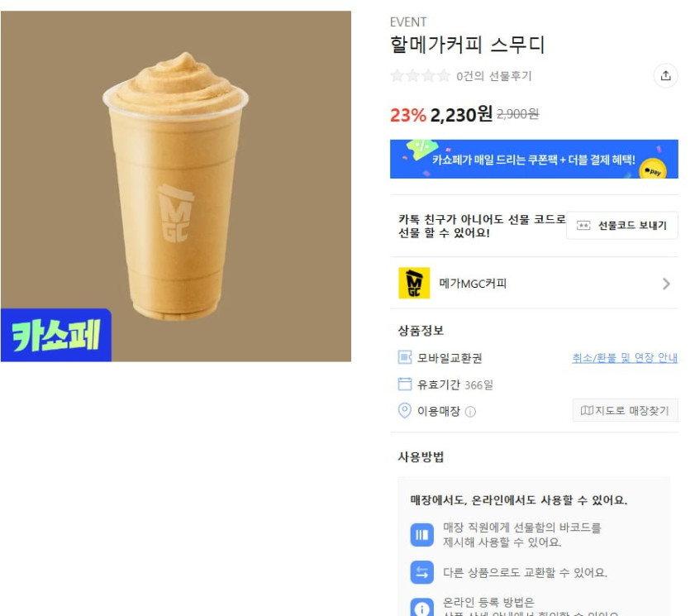This screenshot has width=690, height=616.
Task: Click the location pin store icon
Action: tap(404, 410)
